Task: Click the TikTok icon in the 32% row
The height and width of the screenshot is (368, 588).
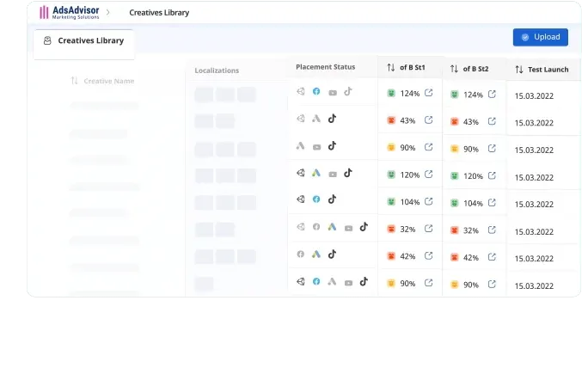Action: [x=364, y=227]
